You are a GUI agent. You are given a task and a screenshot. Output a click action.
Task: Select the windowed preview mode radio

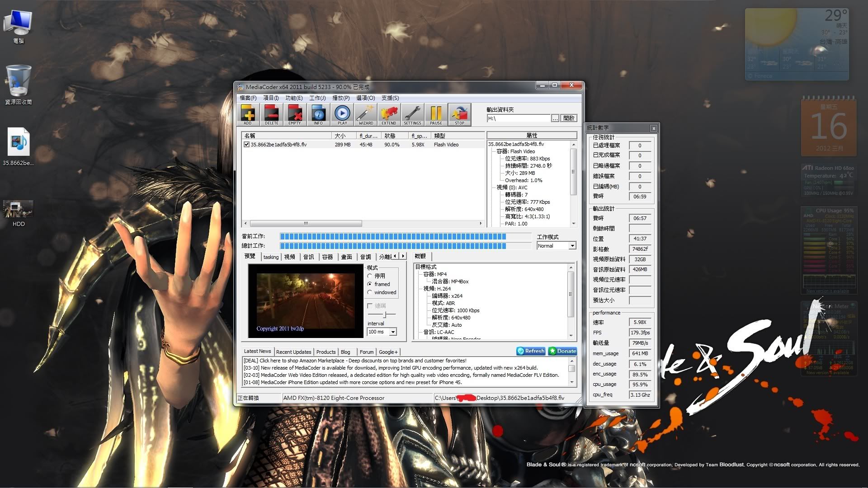tap(370, 292)
